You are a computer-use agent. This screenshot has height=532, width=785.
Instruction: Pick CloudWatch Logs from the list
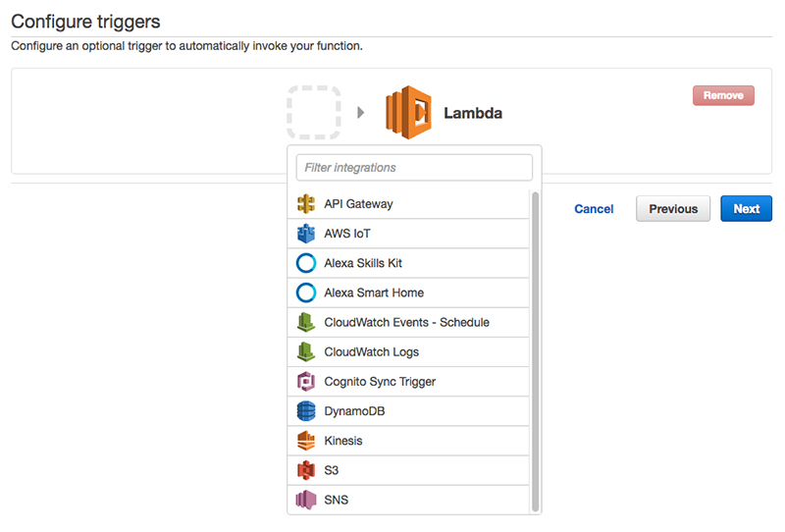click(371, 351)
